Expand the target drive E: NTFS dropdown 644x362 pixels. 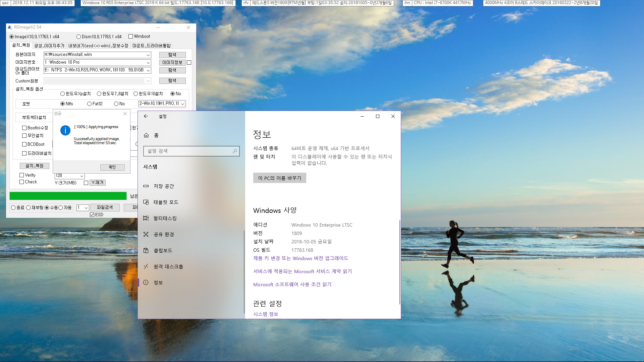(x=148, y=70)
